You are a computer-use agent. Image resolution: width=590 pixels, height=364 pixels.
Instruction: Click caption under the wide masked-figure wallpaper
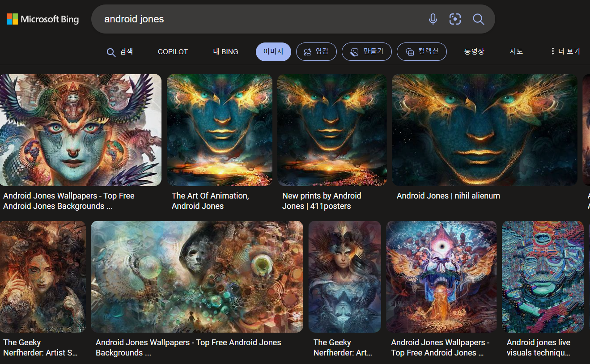[x=188, y=347]
